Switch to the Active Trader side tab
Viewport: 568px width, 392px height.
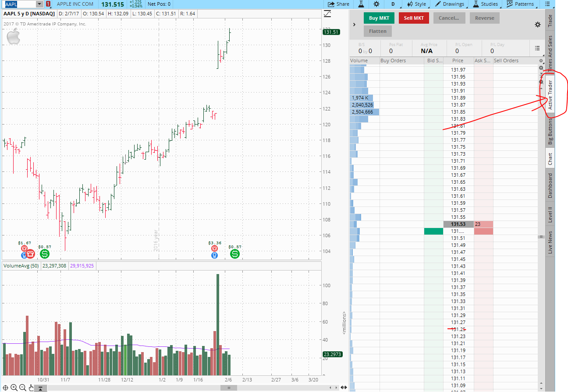coord(550,95)
